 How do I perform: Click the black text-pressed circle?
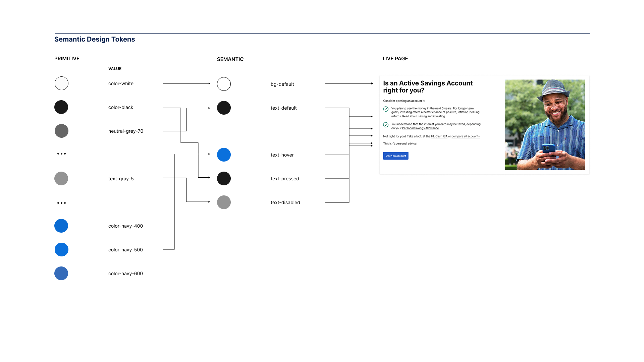click(224, 178)
